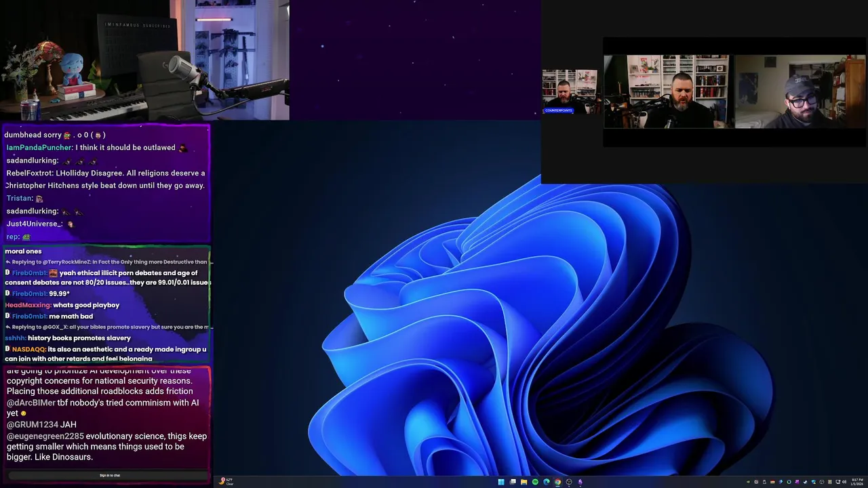Screen dimensions: 868x488
Task: Click the @dArcBIMer mention in chat
Action: pos(31,403)
